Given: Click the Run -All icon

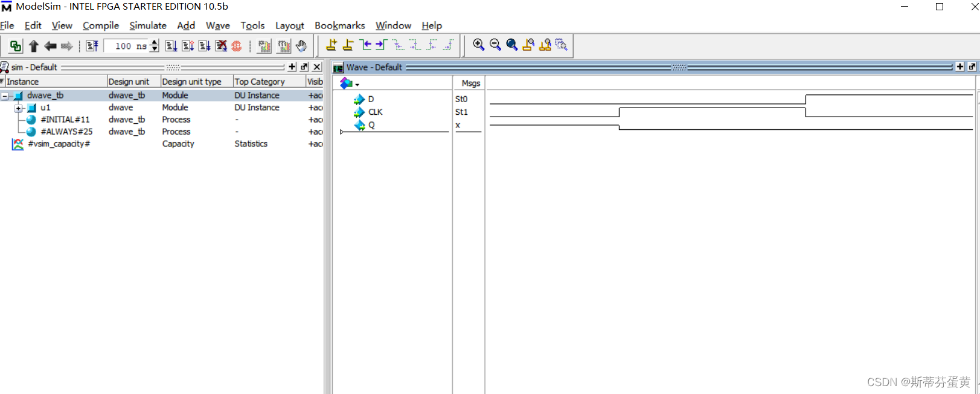Looking at the screenshot, I should point(205,46).
